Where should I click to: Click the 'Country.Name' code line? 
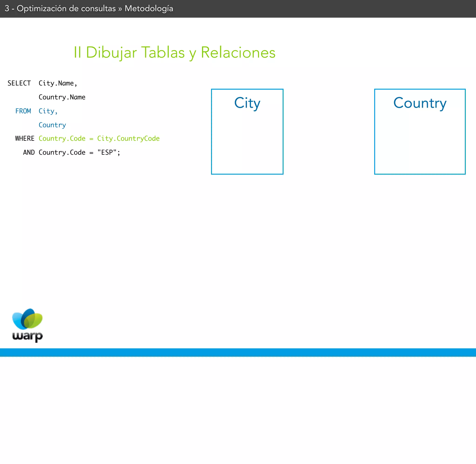click(62, 97)
